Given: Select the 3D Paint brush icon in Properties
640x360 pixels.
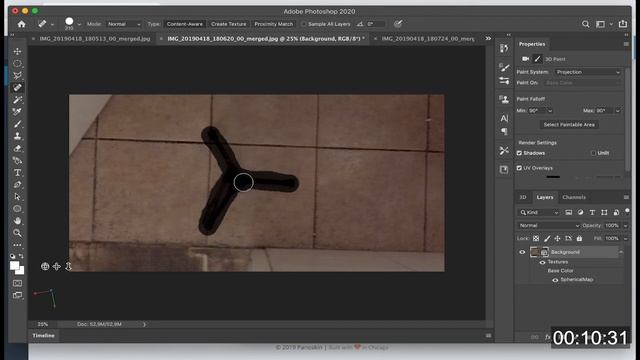Looking at the screenshot, I should click(537, 59).
